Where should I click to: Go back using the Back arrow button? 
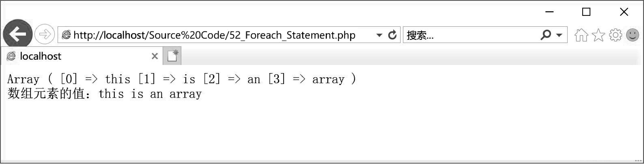click(x=18, y=34)
